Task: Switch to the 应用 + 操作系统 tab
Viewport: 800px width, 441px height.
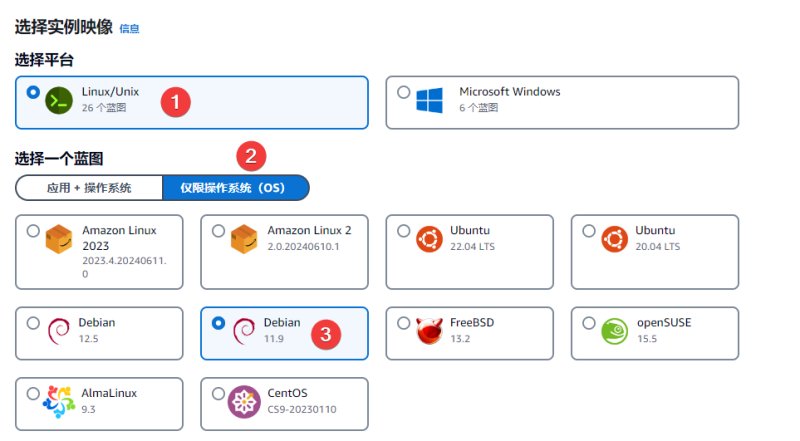Action: [x=89, y=188]
